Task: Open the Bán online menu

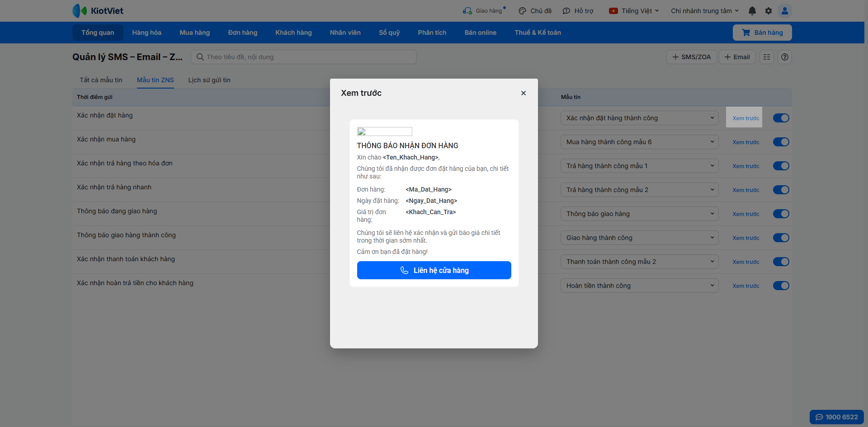Action: [481, 33]
